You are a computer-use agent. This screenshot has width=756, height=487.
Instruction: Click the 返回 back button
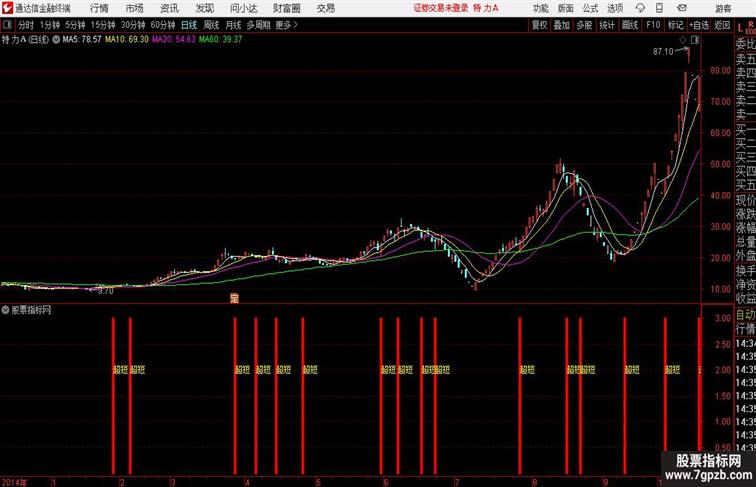[722, 25]
